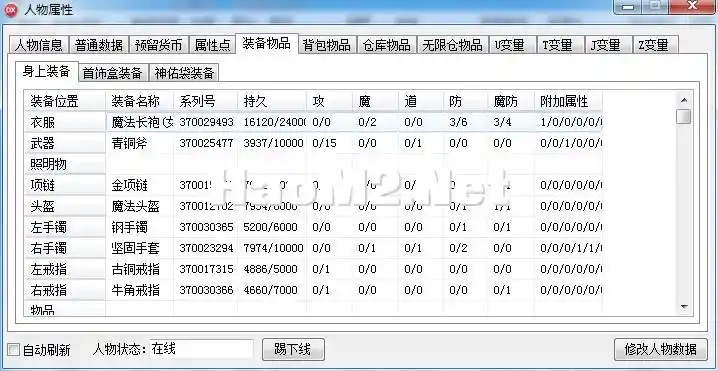Click the table scrollbar up arrow
718x371 pixels.
point(684,100)
